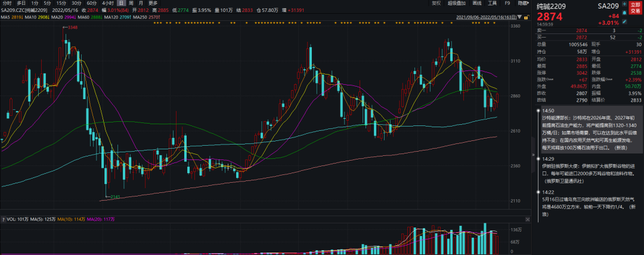Select the 30分 period tab
Screen dimensions: 644x255
tap(76, 3)
